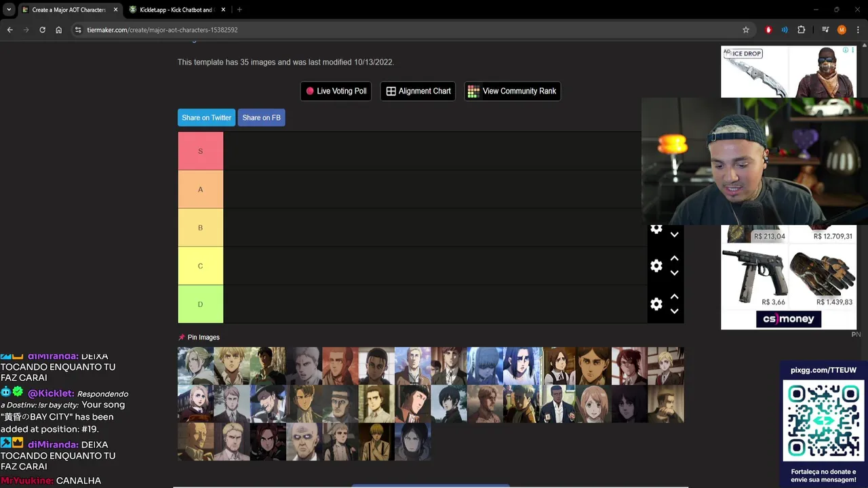The width and height of the screenshot is (868, 488).
Task: Move tier B row down with chevron
Action: pyautogui.click(x=675, y=235)
